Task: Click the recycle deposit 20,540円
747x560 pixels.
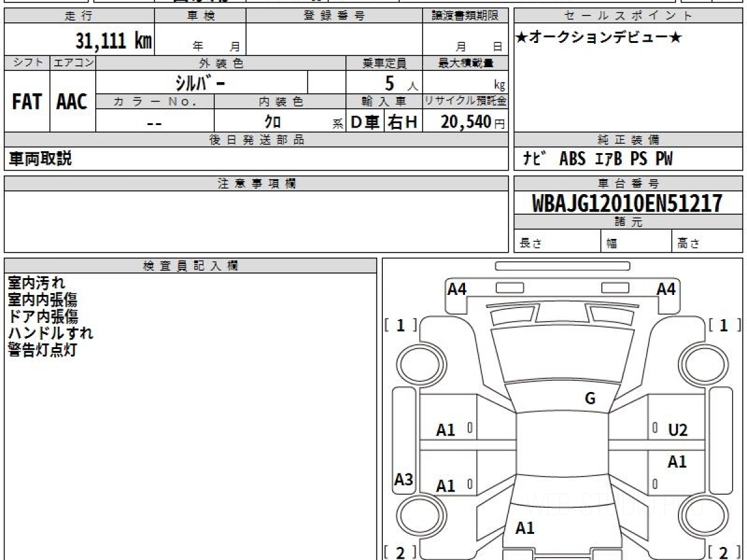Action: (472, 122)
